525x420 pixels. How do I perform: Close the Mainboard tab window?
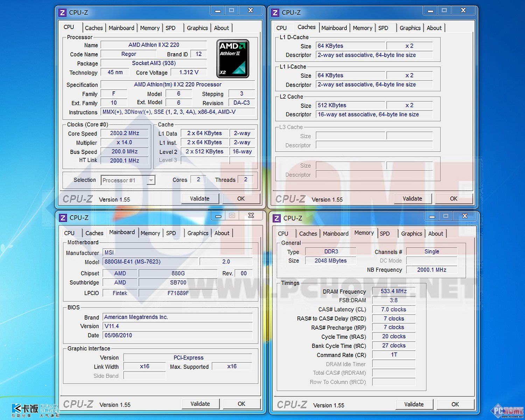coord(251,216)
